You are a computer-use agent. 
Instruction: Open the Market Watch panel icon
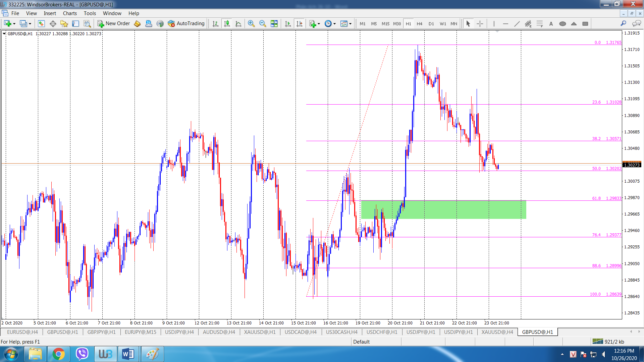pyautogui.click(x=41, y=23)
